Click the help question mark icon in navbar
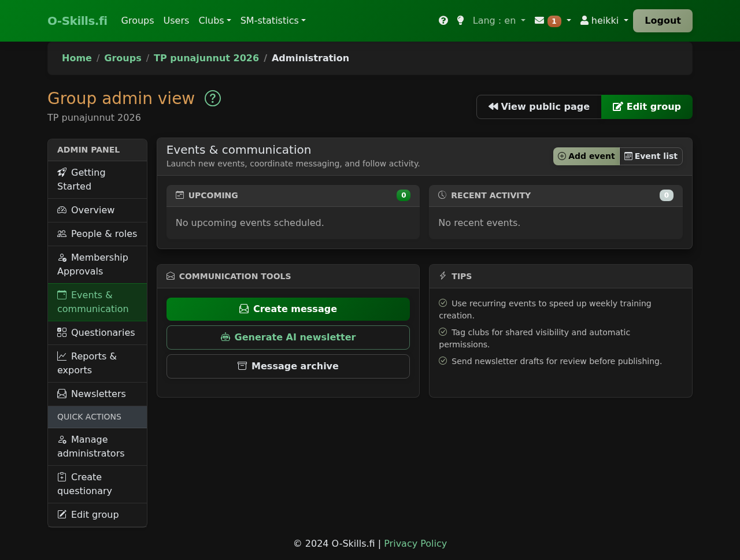Screen dimensions: 740x560 [x=443, y=21]
